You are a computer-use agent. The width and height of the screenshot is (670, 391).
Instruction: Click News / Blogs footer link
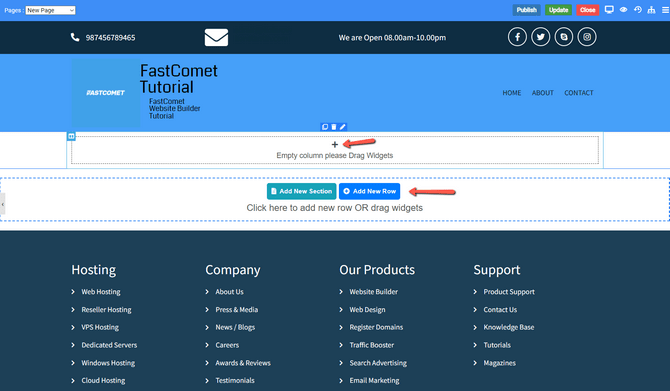235,327
